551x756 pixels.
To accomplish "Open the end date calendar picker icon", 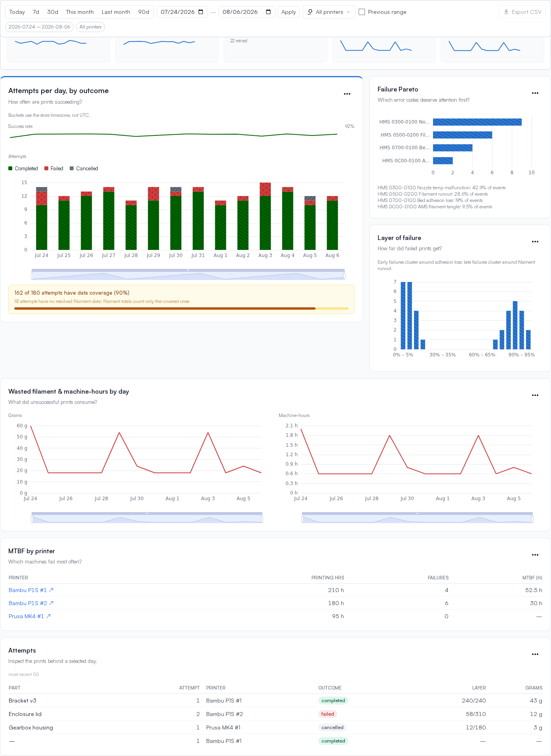I will (x=268, y=12).
